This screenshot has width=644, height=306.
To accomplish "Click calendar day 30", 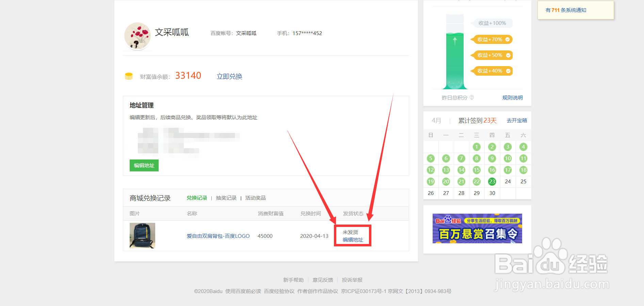I will 492,193.
